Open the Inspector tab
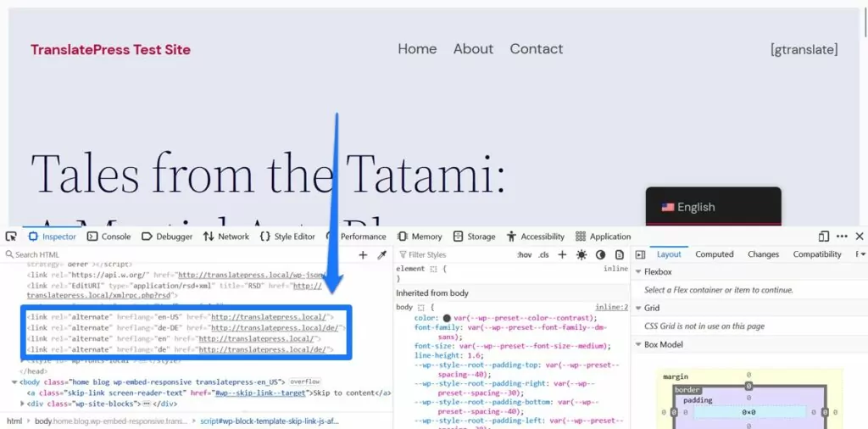The width and height of the screenshot is (868, 429). click(x=52, y=237)
